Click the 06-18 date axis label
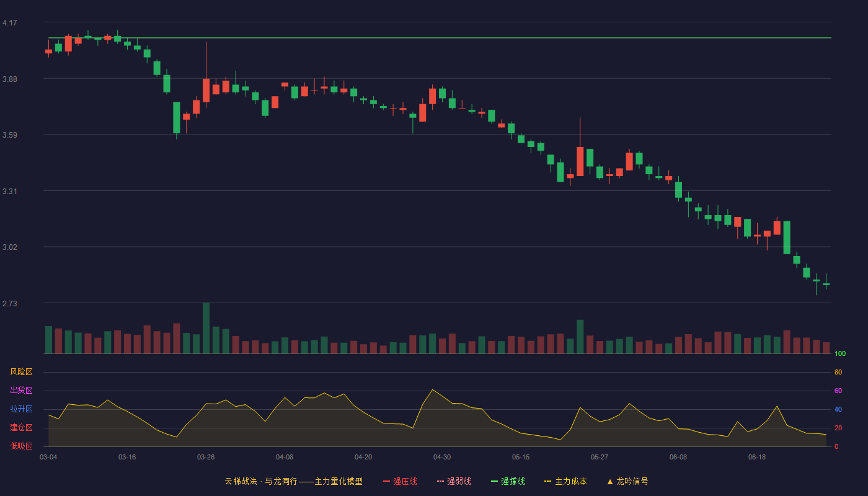 click(757, 457)
